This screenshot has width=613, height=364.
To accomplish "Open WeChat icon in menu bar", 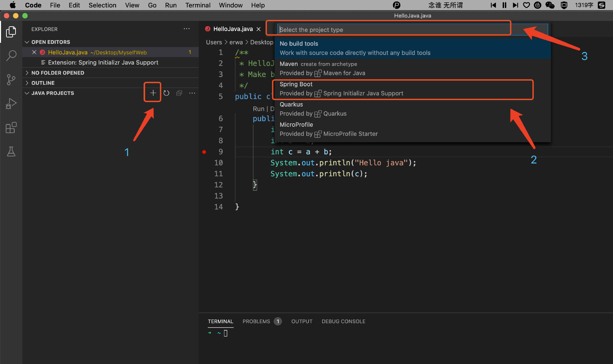I will click(550, 5).
